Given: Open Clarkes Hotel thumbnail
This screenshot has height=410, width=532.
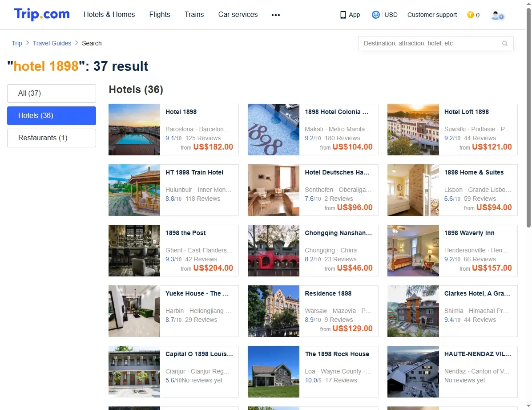Looking at the screenshot, I should [413, 311].
